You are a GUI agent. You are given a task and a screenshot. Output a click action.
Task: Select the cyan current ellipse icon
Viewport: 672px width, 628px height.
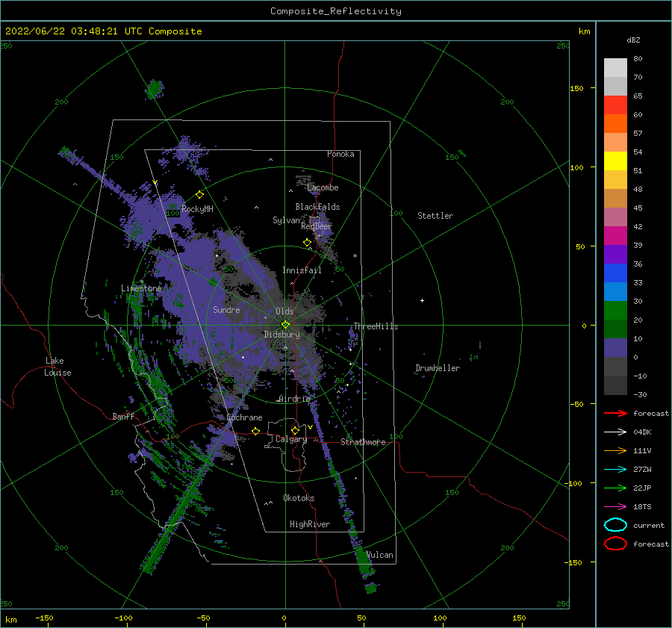[615, 525]
